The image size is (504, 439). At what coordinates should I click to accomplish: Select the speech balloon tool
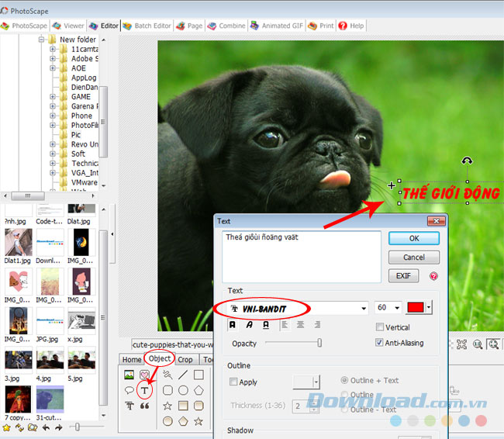(x=129, y=390)
